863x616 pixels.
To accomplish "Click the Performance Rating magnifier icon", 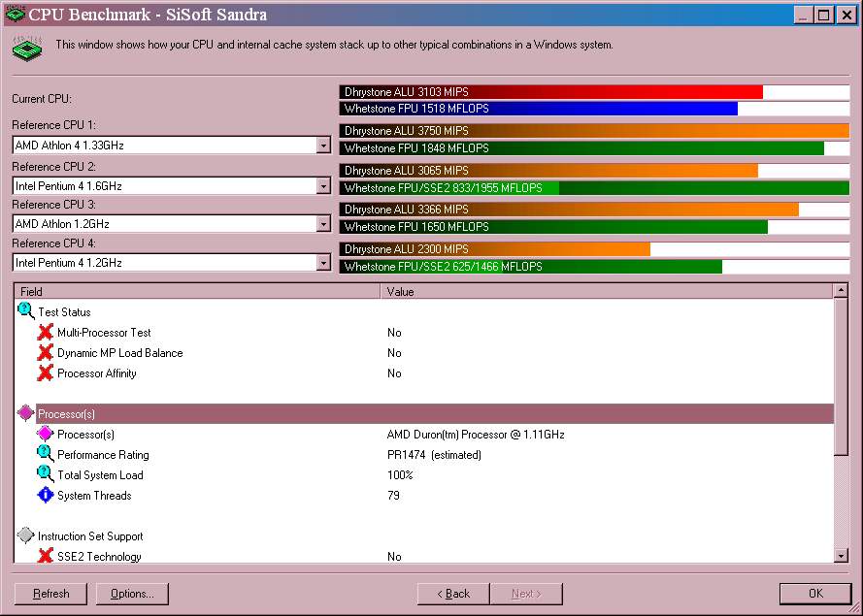I will coord(46,454).
